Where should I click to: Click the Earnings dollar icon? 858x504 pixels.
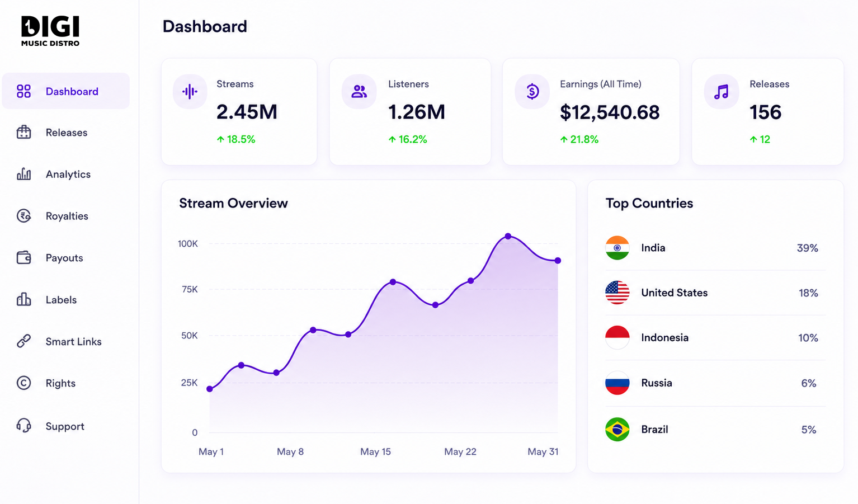532,91
